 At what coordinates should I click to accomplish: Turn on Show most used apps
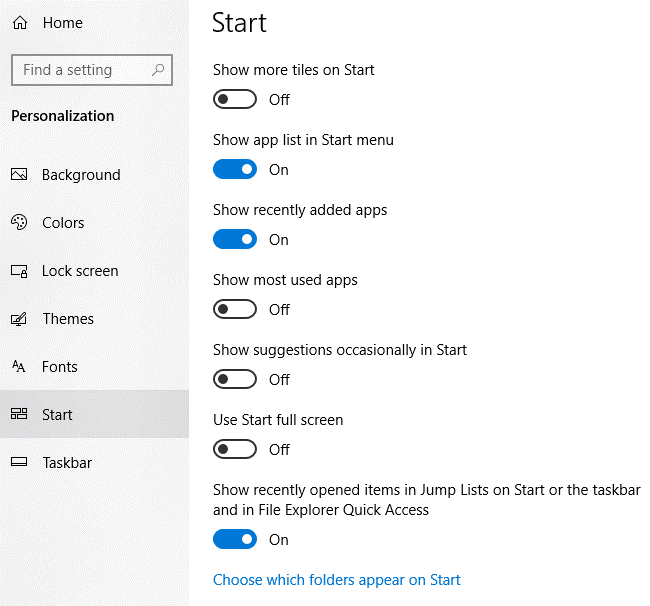pos(235,310)
